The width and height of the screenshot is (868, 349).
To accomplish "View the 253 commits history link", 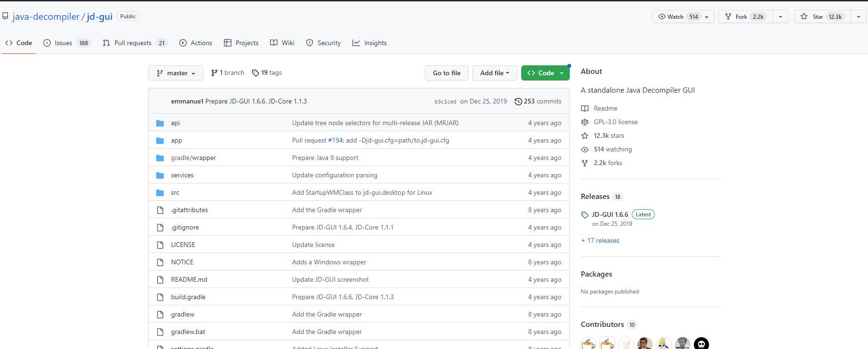I will [538, 102].
